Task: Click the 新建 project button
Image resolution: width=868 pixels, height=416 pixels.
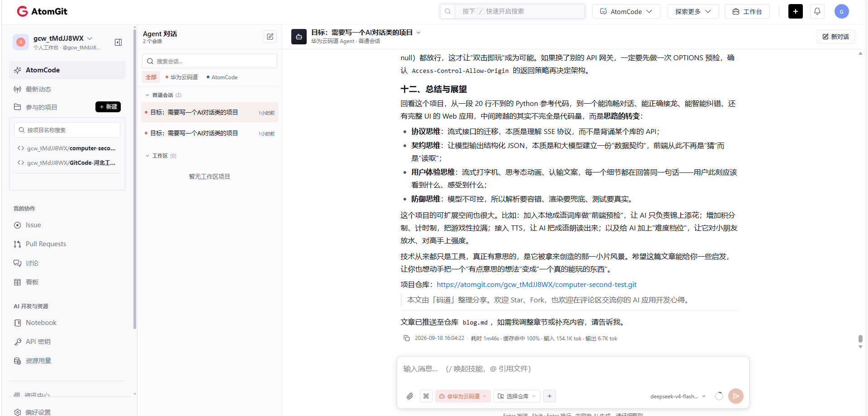Action: (x=108, y=107)
